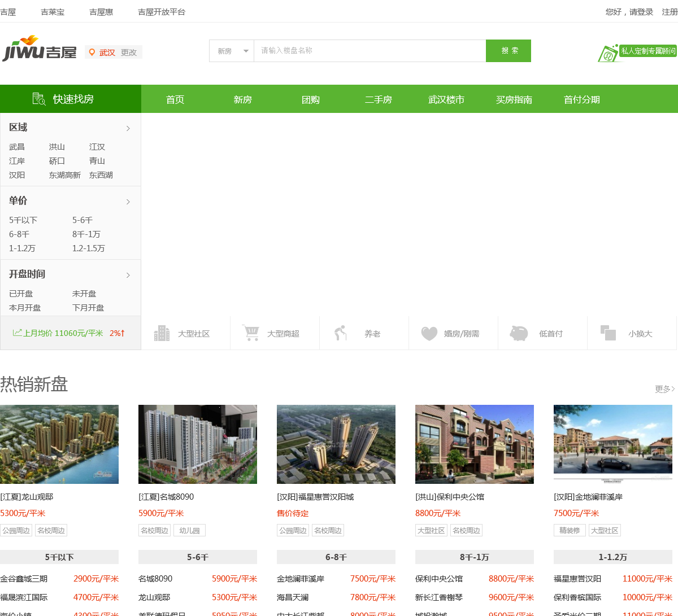The image size is (678, 616).
Task: Click the 请登录 login link
Action: pyautogui.click(x=641, y=12)
